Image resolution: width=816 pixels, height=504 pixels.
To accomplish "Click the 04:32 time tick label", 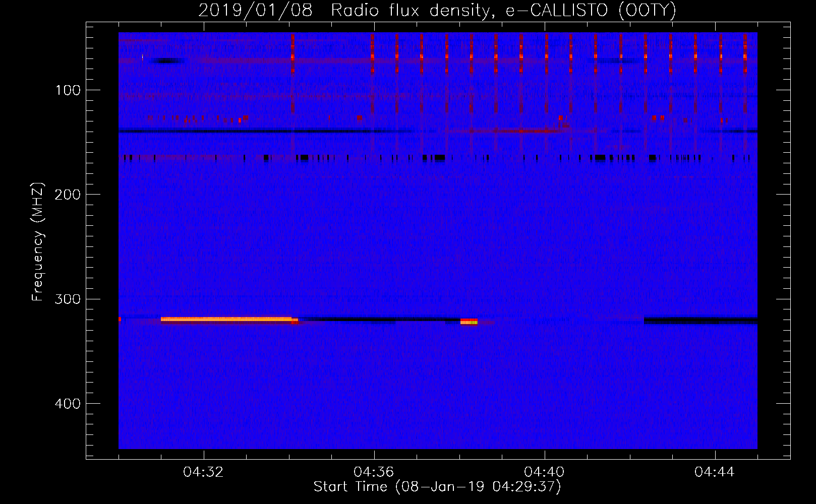I will 204,472.
